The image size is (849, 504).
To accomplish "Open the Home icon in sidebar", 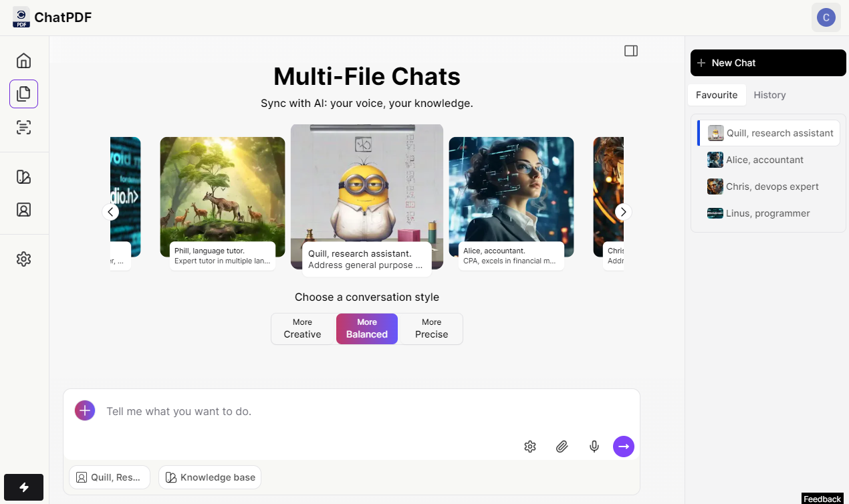I will [23, 61].
